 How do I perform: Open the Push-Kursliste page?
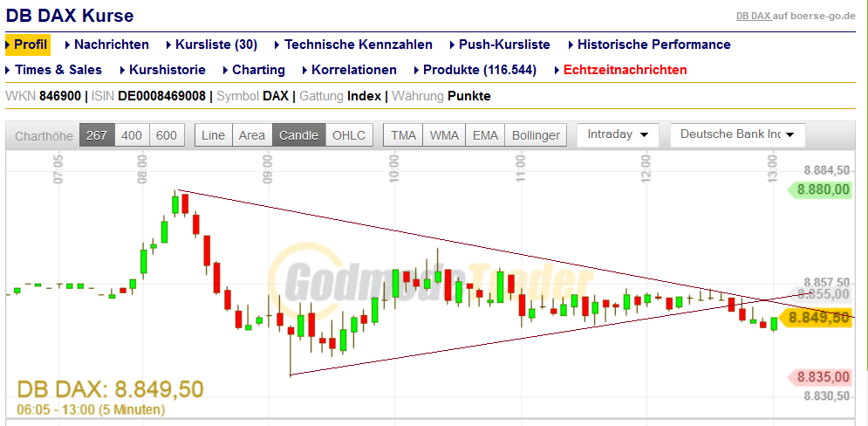[x=504, y=45]
